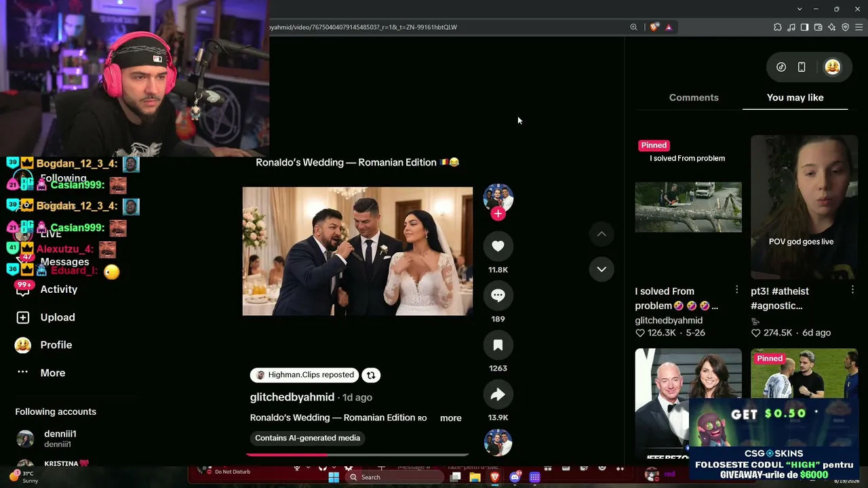The height and width of the screenshot is (488, 868).
Task: Open the Activity inbox in the sidebar
Action: (x=59, y=289)
